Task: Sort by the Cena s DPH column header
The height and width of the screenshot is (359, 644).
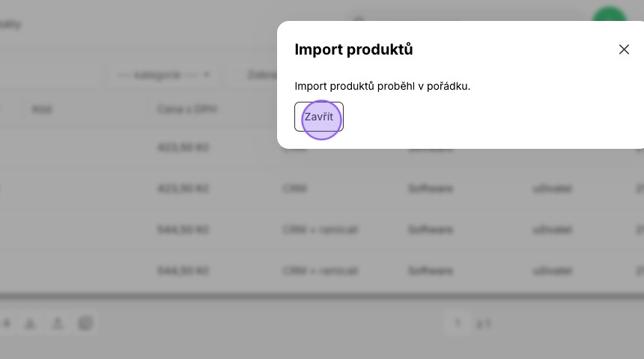Action: [x=187, y=109]
